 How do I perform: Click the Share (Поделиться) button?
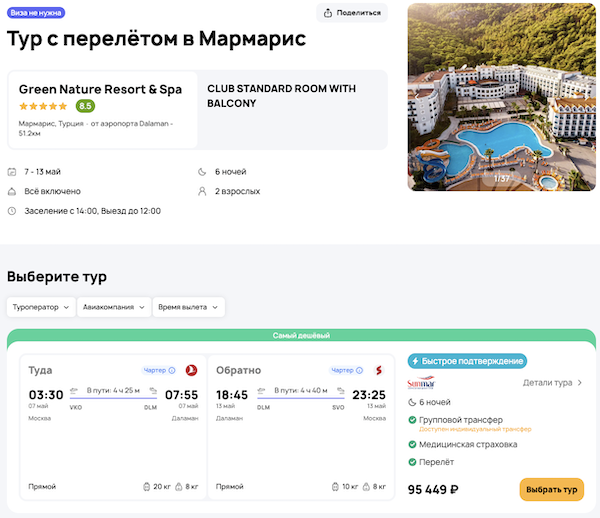(x=352, y=13)
